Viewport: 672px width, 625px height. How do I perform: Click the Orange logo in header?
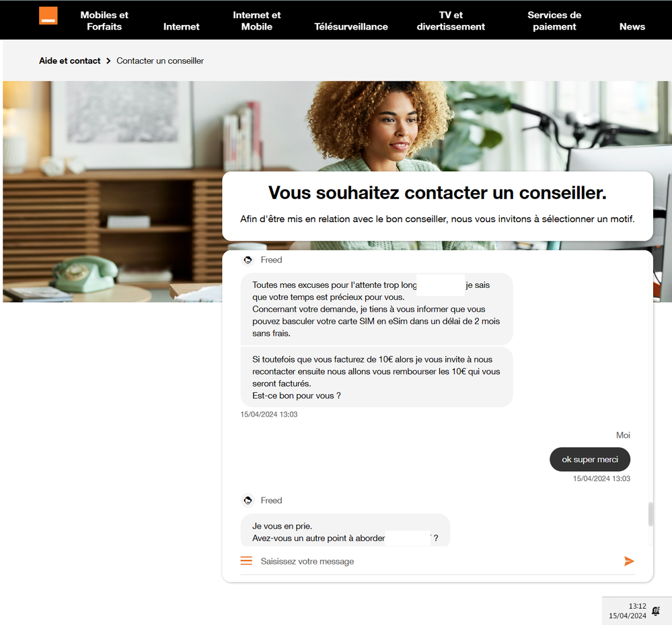[48, 16]
